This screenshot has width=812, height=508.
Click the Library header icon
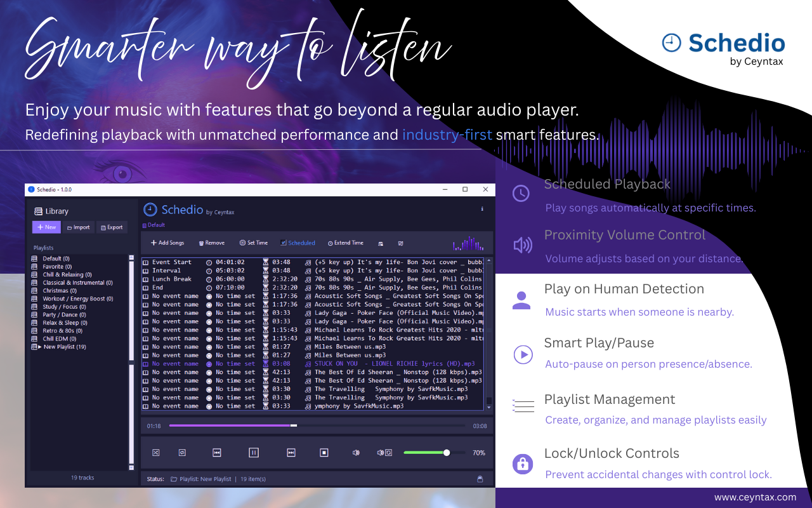[38, 211]
